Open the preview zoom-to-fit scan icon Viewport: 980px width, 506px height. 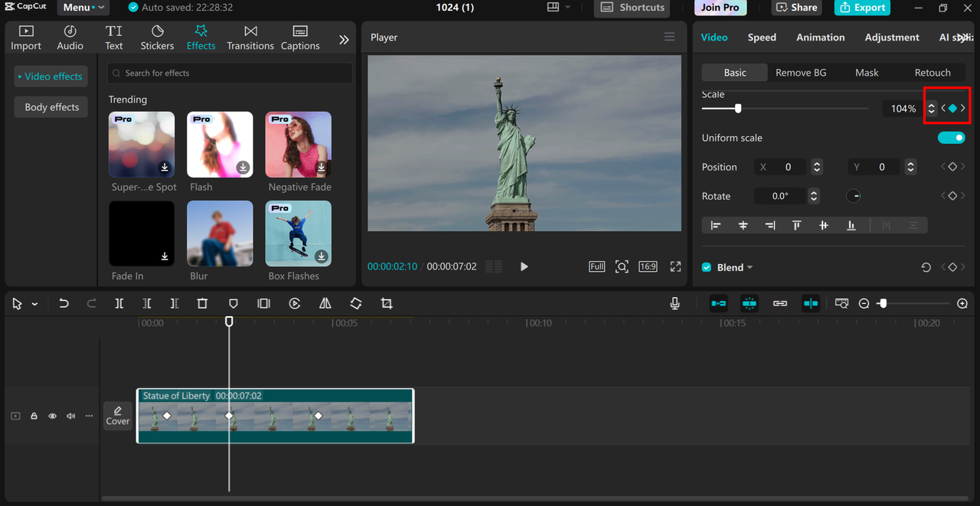point(622,266)
